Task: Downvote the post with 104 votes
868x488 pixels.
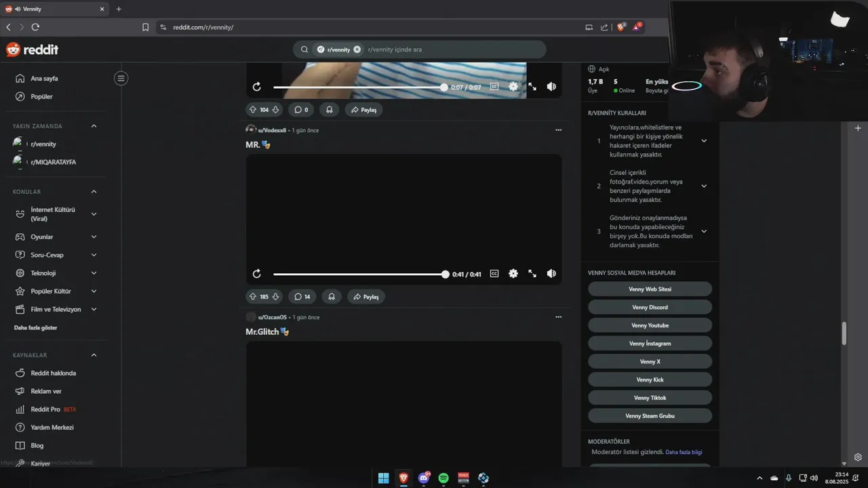Action: tap(275, 110)
